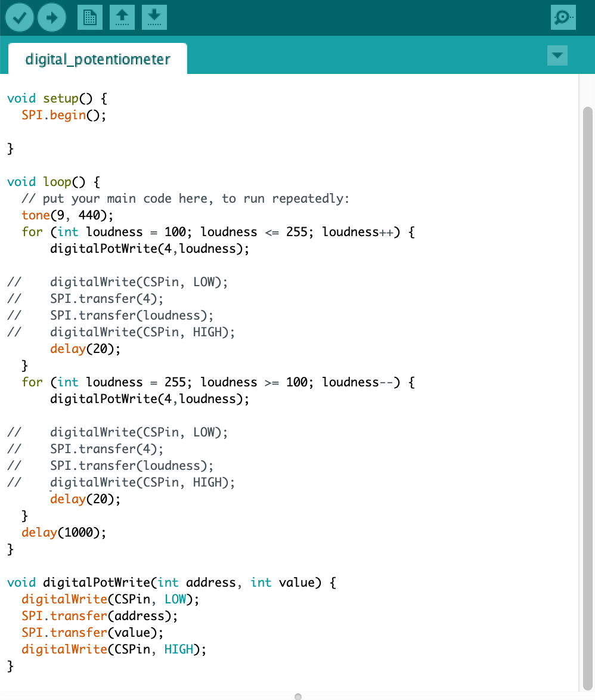Click the horizontal scrollbar thumb at bottom
This screenshot has width=595, height=700.
(x=297, y=696)
